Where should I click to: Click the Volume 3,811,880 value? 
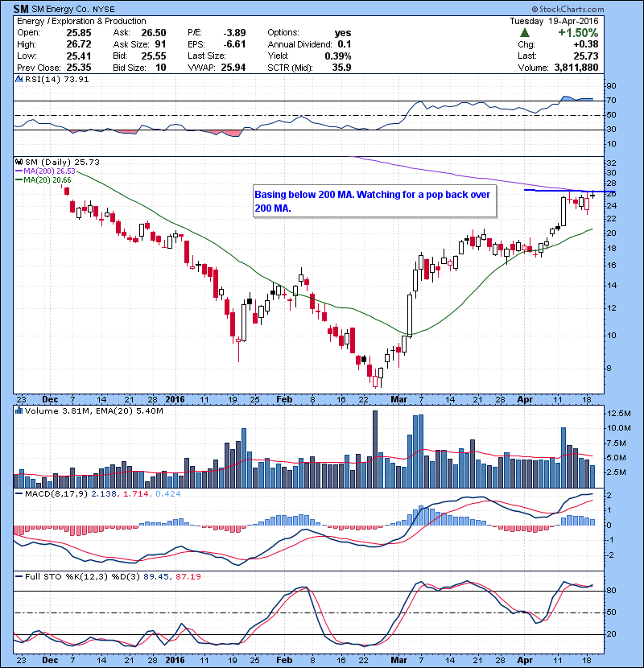pos(576,68)
